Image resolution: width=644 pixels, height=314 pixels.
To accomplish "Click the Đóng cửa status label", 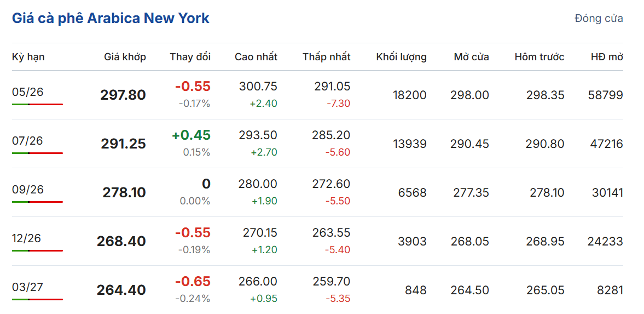I will point(599,19).
